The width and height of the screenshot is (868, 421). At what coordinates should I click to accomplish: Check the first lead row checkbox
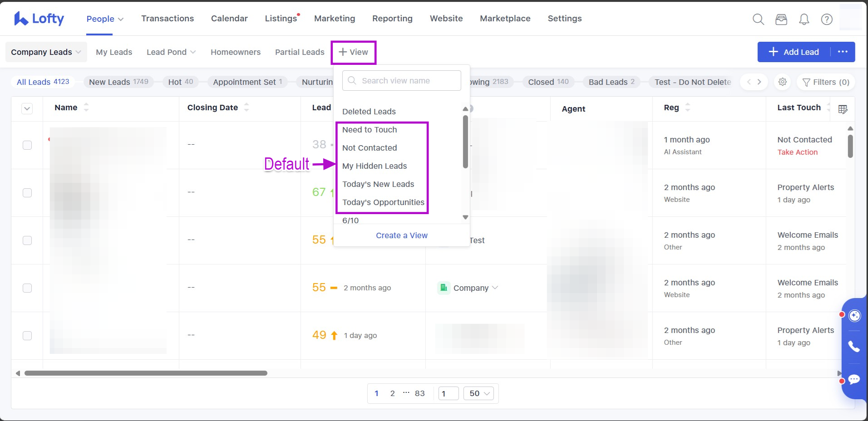point(27,145)
